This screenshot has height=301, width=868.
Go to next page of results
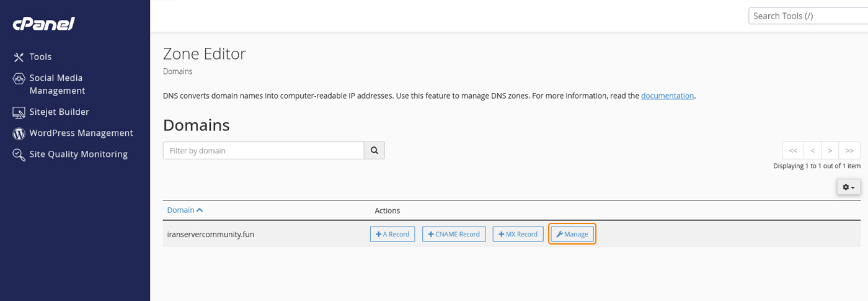pyautogui.click(x=830, y=150)
